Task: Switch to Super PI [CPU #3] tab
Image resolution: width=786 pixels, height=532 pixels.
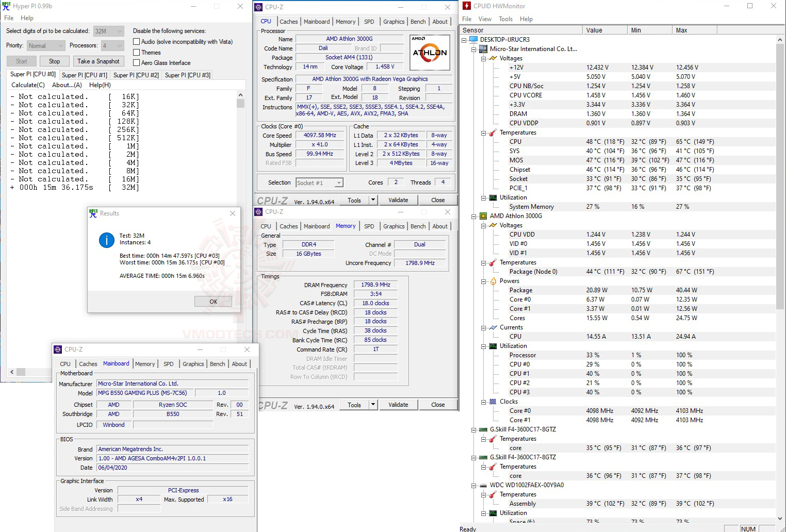Action: coord(188,75)
